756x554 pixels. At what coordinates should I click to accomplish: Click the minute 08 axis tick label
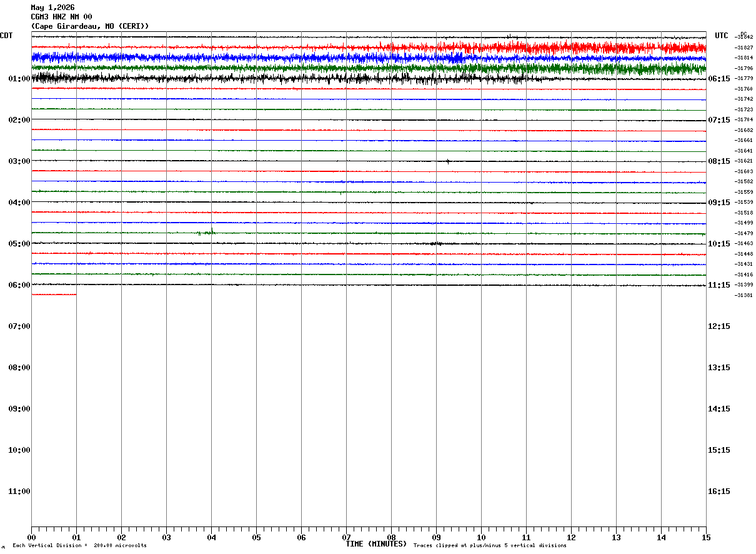(x=391, y=537)
